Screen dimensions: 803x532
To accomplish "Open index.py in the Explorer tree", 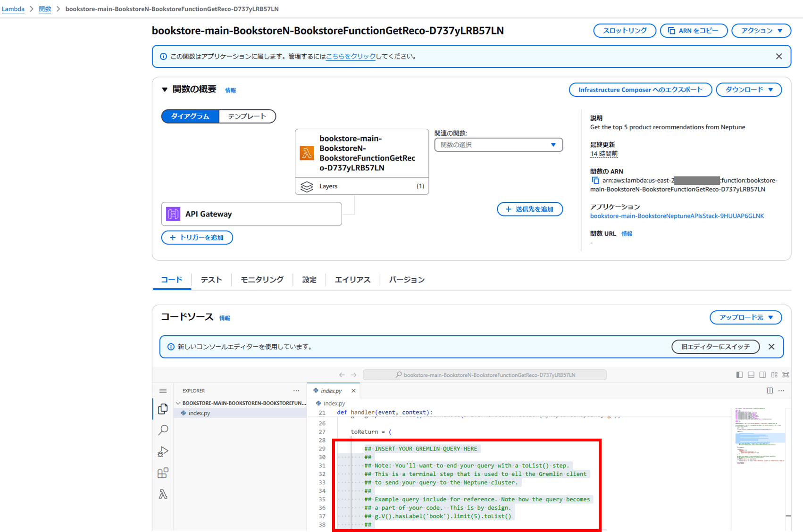I will [x=241, y=413].
